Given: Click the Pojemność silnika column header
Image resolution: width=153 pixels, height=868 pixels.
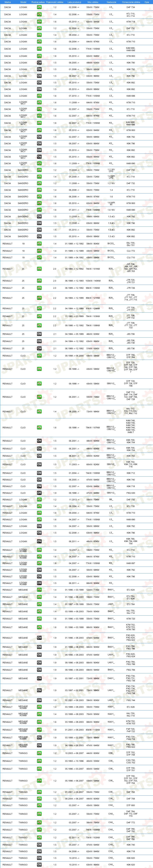Looking at the screenshot, I should point(55,2).
